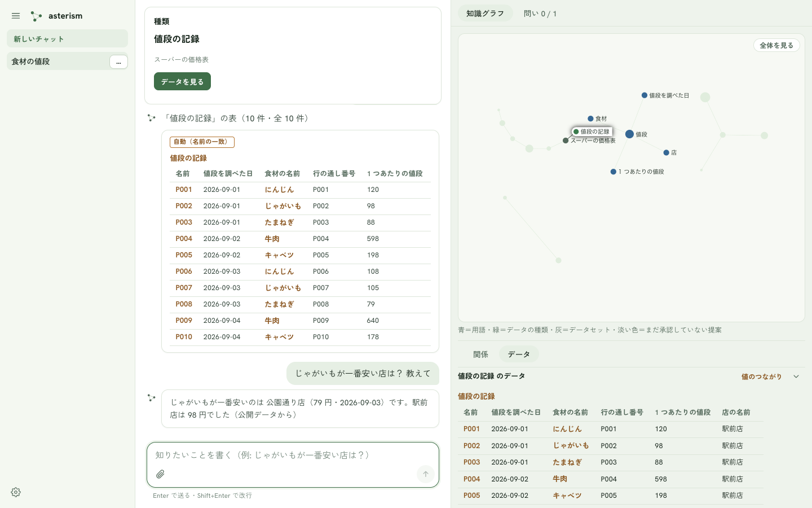
Task: Click the データを見る button
Action: tap(182, 81)
